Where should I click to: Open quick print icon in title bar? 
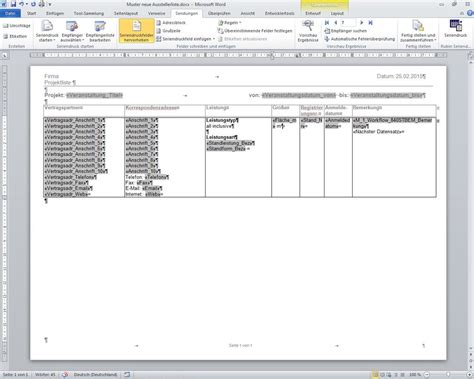click(41, 4)
